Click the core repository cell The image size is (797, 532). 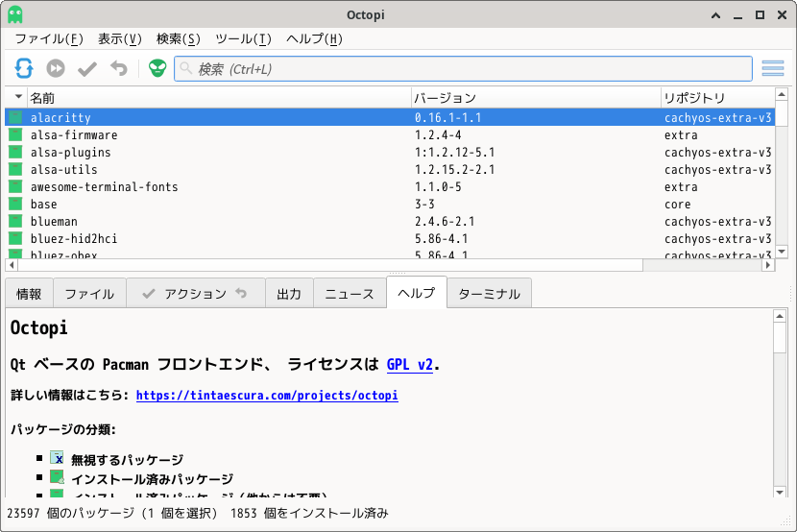pyautogui.click(x=678, y=205)
